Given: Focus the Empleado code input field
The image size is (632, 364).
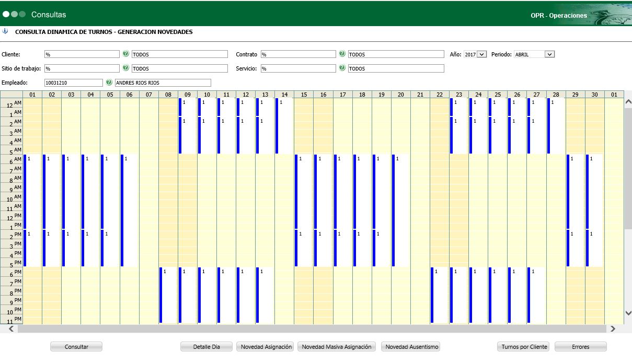Looking at the screenshot, I should (73, 83).
